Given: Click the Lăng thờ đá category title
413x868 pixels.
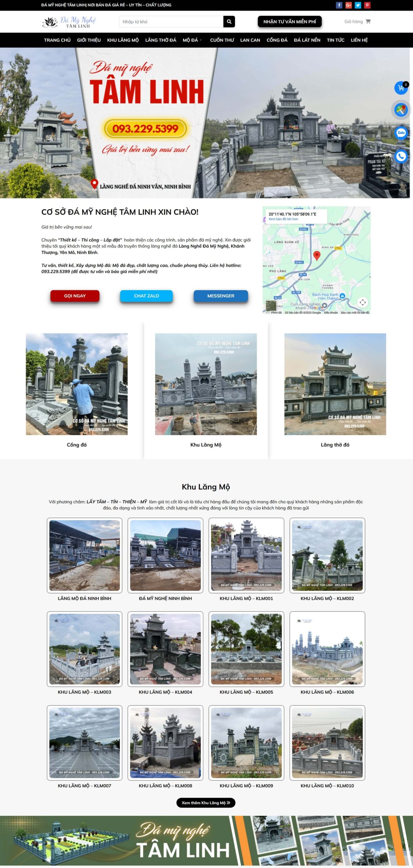Looking at the screenshot, I should 335,445.
